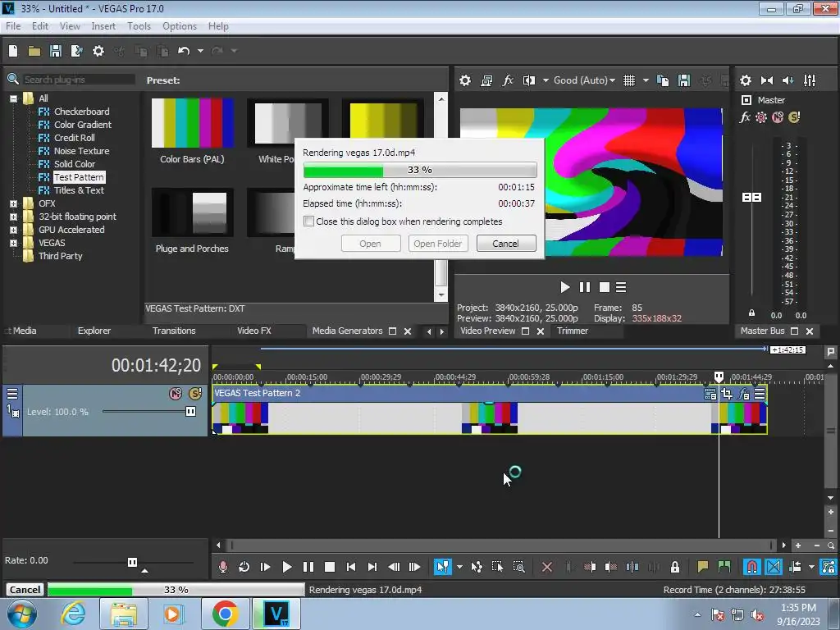
Task: Open the Options menu
Action: pos(180,26)
